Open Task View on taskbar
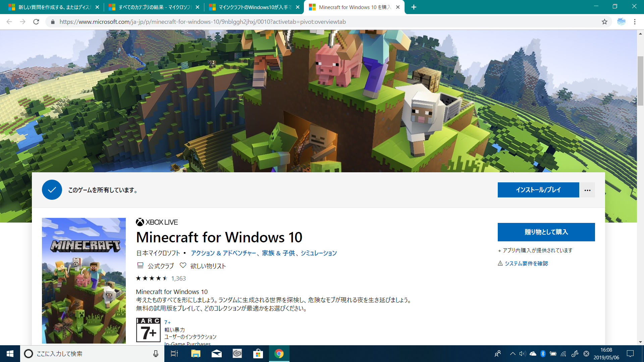This screenshot has height=362, width=644. click(x=174, y=354)
